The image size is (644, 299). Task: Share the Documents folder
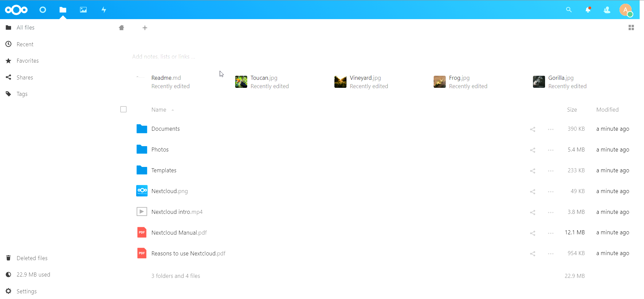pyautogui.click(x=533, y=129)
